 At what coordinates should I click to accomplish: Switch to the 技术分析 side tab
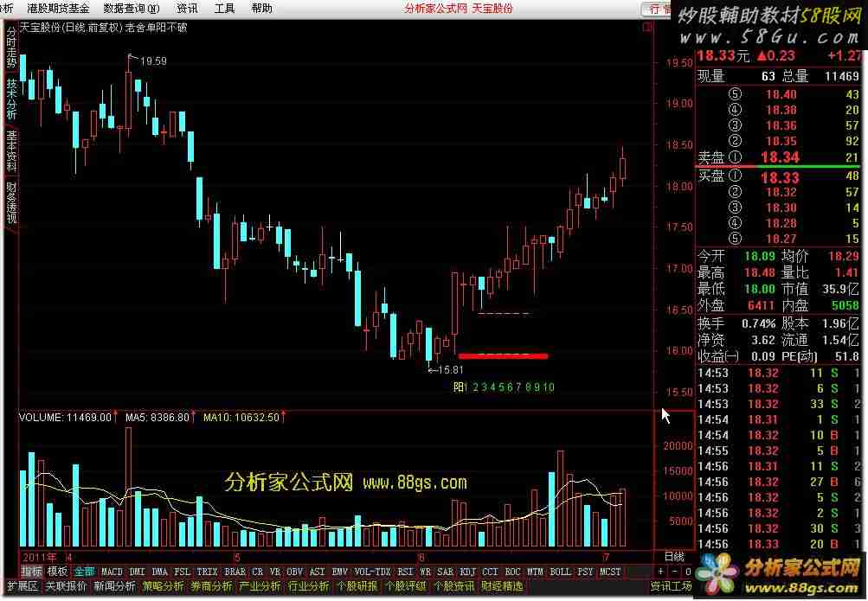[x=11, y=99]
